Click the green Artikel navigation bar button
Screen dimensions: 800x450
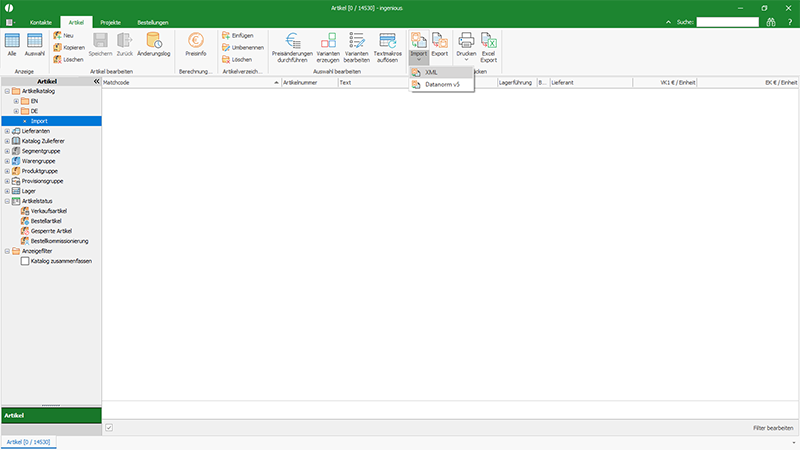52,415
